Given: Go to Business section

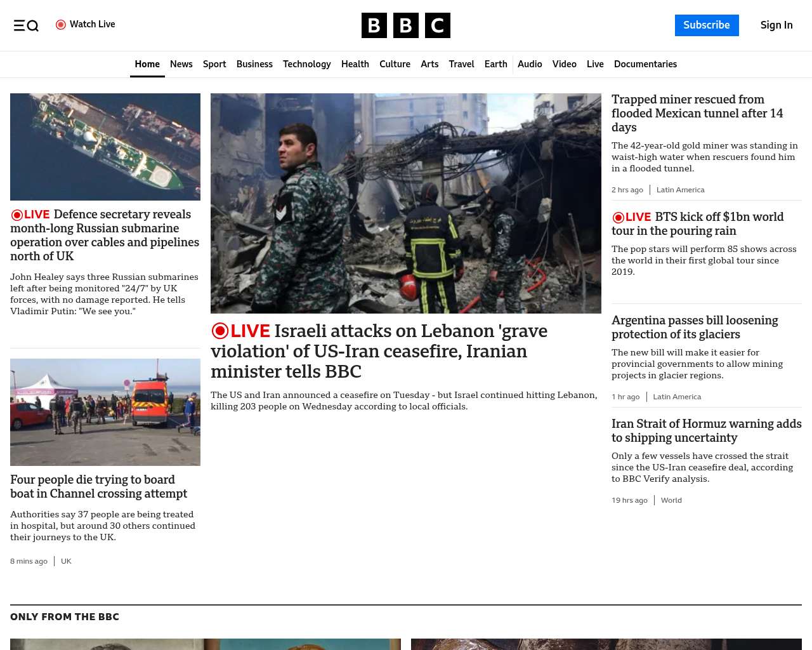Looking at the screenshot, I should coord(254,64).
